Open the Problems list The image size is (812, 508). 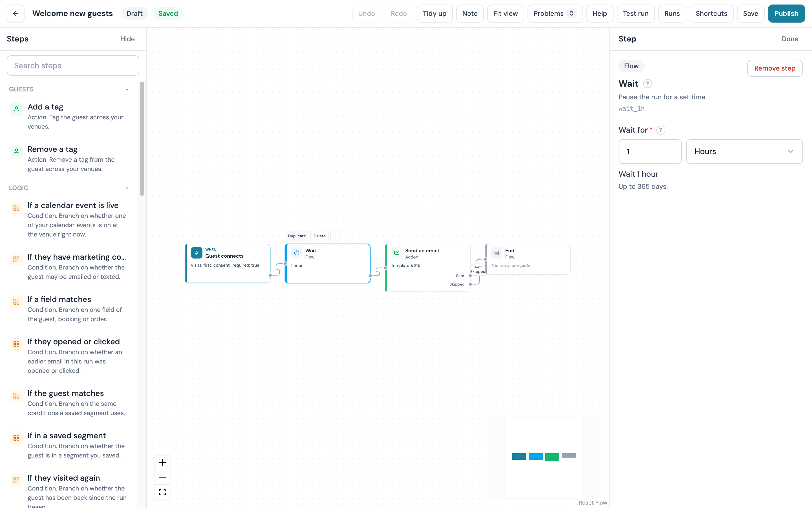[x=555, y=14]
